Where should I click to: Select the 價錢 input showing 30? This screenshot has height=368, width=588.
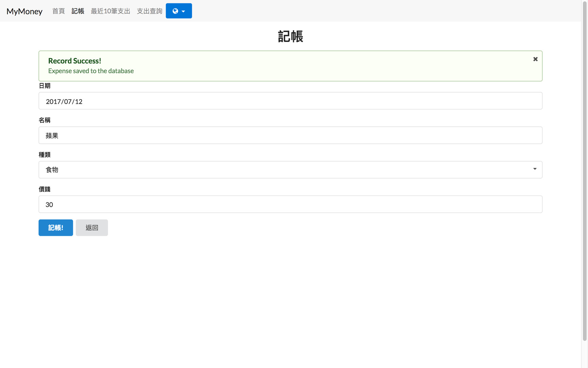[290, 204]
